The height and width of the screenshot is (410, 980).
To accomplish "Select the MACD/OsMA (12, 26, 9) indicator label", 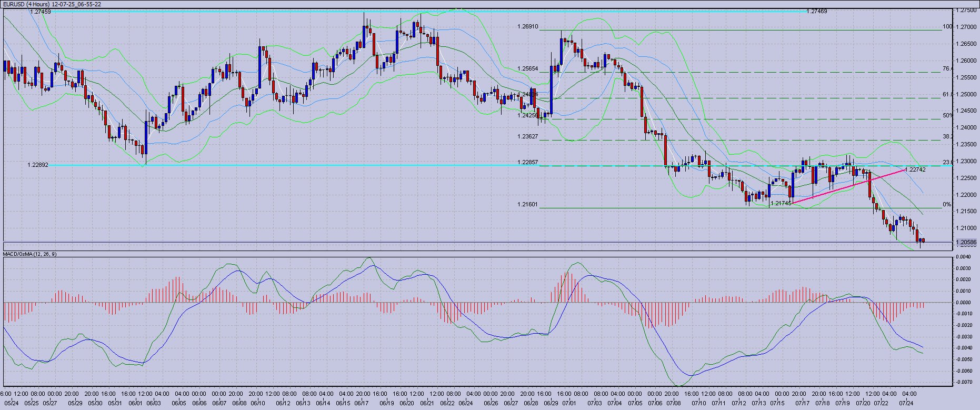I will point(30,254).
